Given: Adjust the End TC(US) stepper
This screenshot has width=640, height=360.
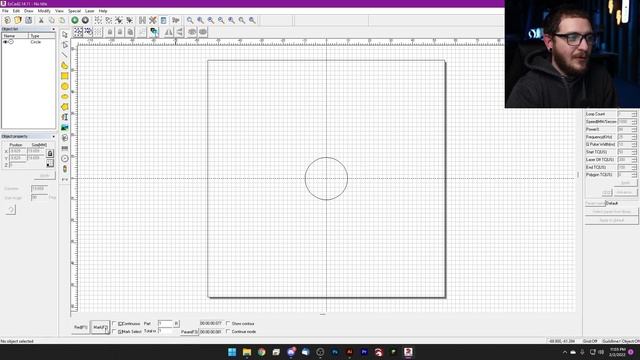Looking at the screenshot, I should 634,167.
